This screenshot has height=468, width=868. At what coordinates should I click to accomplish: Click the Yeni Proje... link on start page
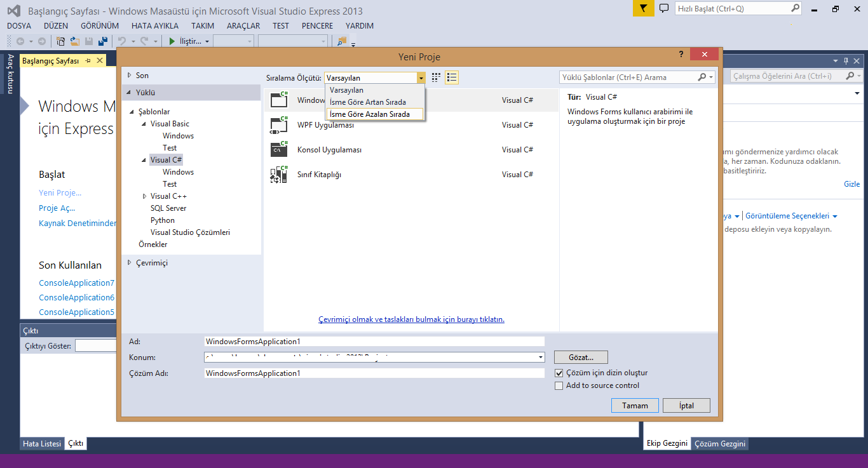pyautogui.click(x=60, y=193)
